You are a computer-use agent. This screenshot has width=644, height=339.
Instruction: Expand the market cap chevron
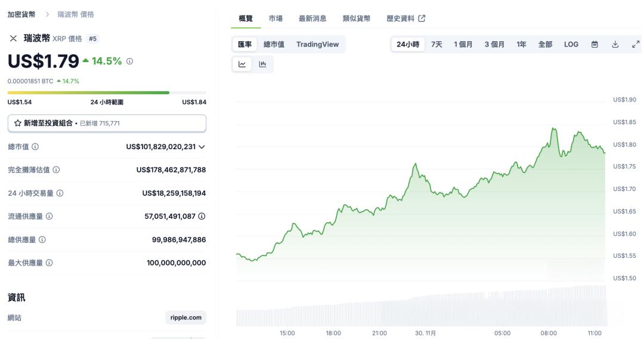tap(202, 147)
